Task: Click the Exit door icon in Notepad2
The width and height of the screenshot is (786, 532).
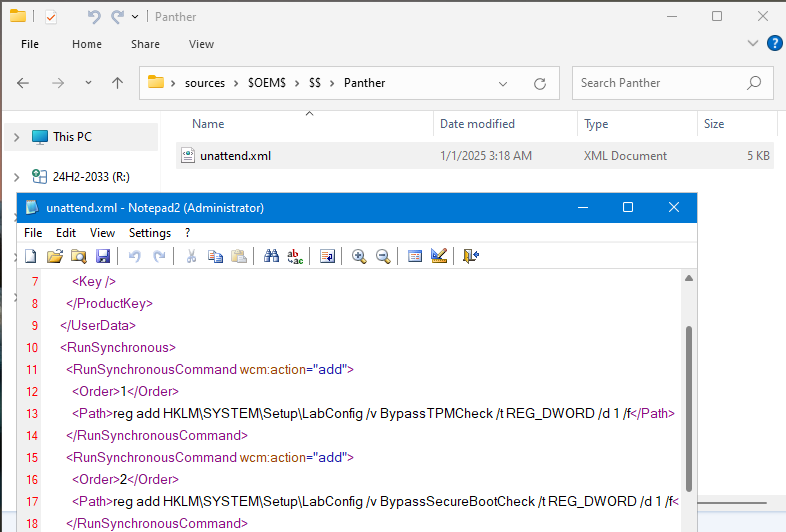Action: pyautogui.click(x=471, y=256)
